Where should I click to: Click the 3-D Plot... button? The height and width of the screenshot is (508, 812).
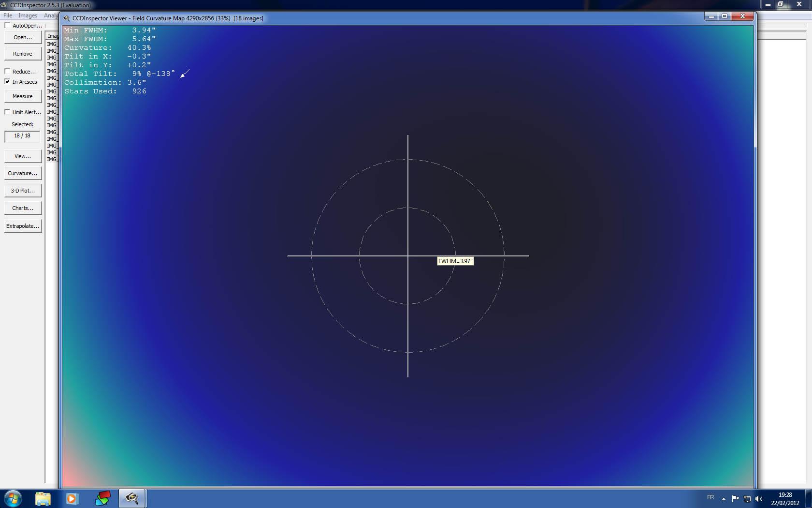point(23,191)
